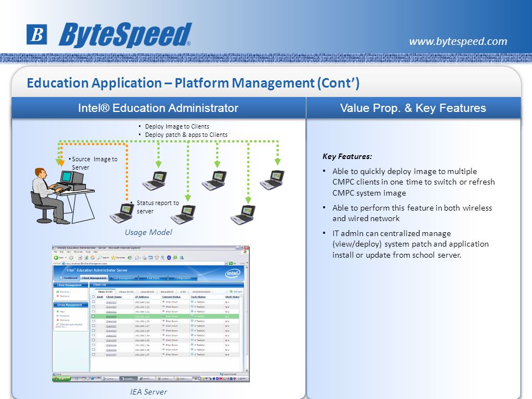Viewport: 532px width, 399px height.
Task: Click Change auto-accept client option
Action: 69,325
